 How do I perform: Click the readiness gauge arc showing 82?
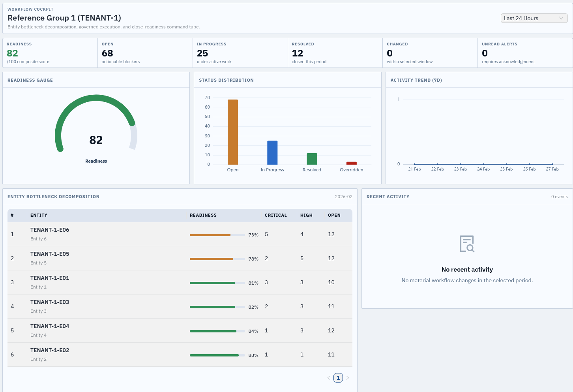tap(96, 98)
